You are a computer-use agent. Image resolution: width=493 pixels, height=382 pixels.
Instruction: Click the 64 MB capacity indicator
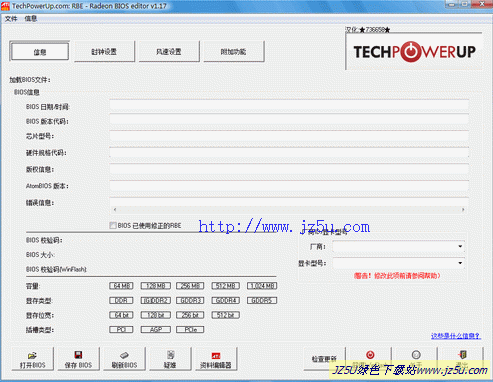(121, 286)
